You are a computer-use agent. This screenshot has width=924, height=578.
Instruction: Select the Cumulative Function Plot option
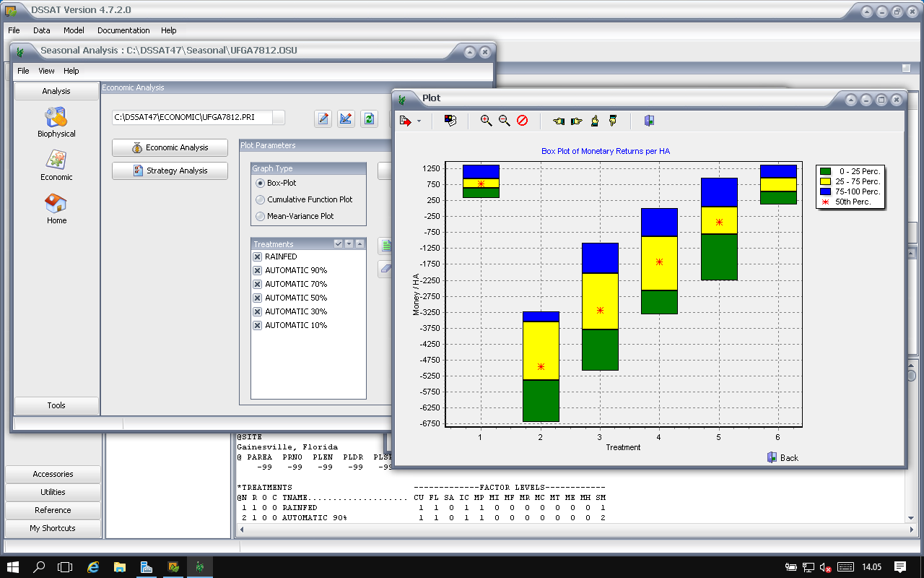(x=261, y=199)
